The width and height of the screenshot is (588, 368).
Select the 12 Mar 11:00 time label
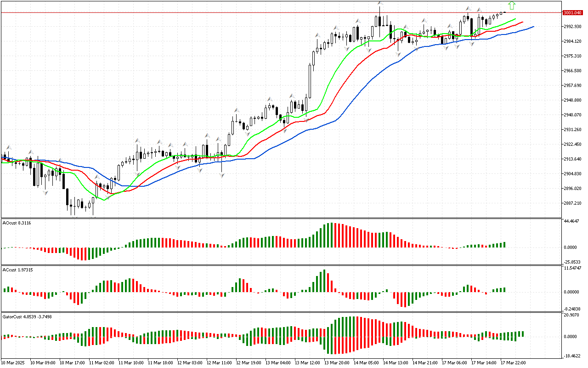pos(219,363)
